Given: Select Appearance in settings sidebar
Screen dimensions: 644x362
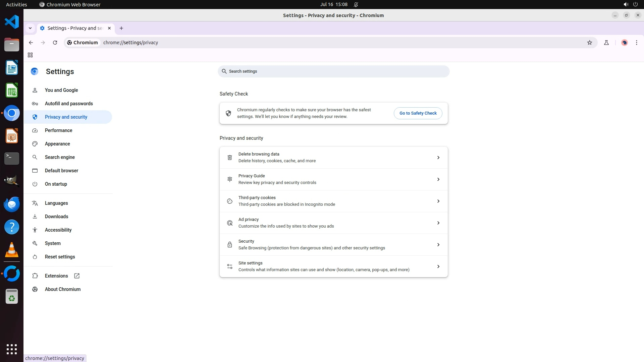Looking at the screenshot, I should (x=57, y=144).
